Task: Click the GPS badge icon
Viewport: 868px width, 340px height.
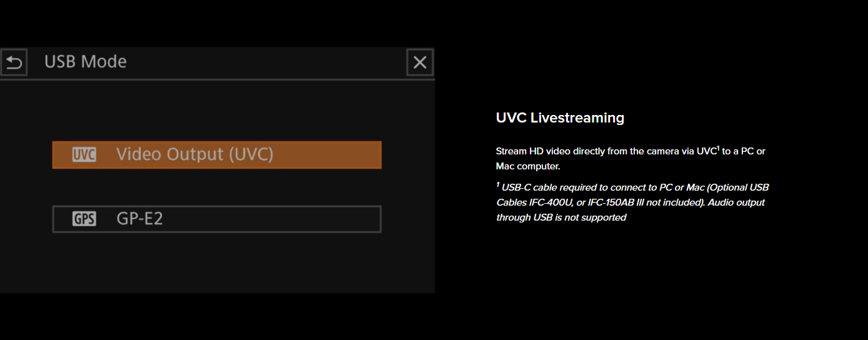Action: 84,219
